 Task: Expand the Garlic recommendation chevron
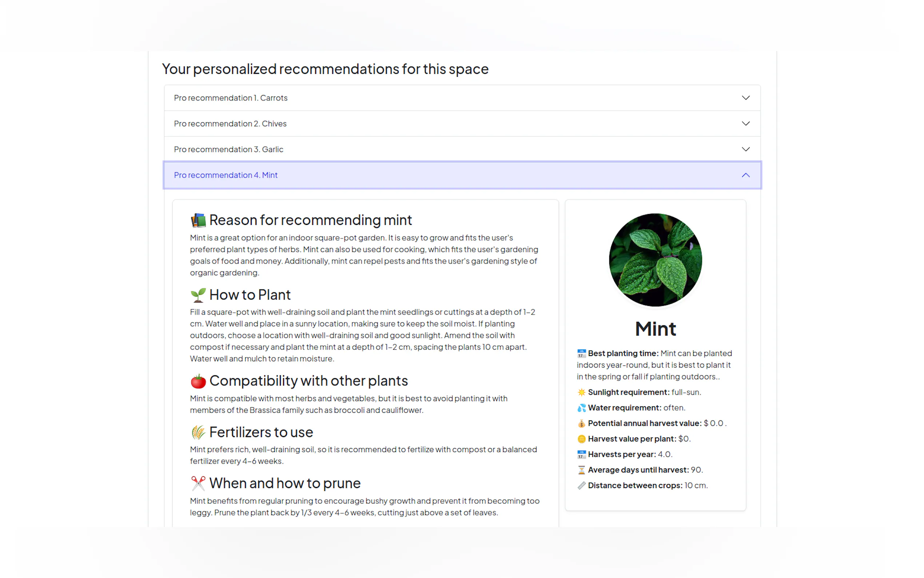pos(746,149)
